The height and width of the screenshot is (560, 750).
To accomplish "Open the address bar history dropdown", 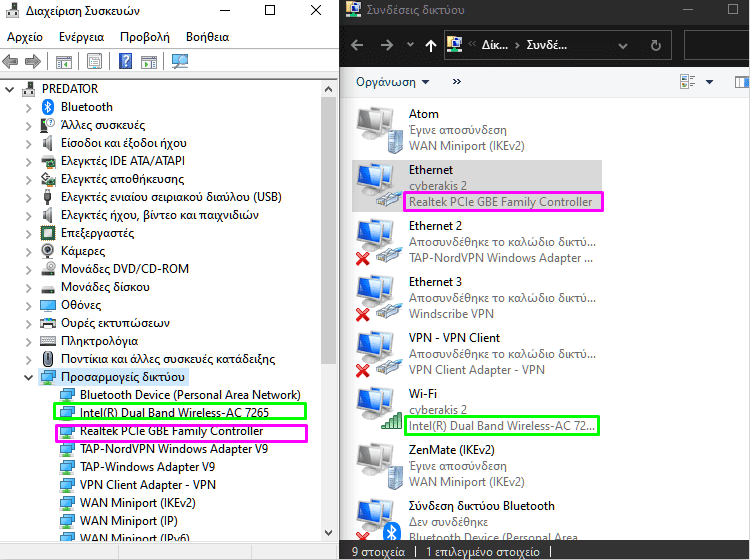I will [623, 46].
